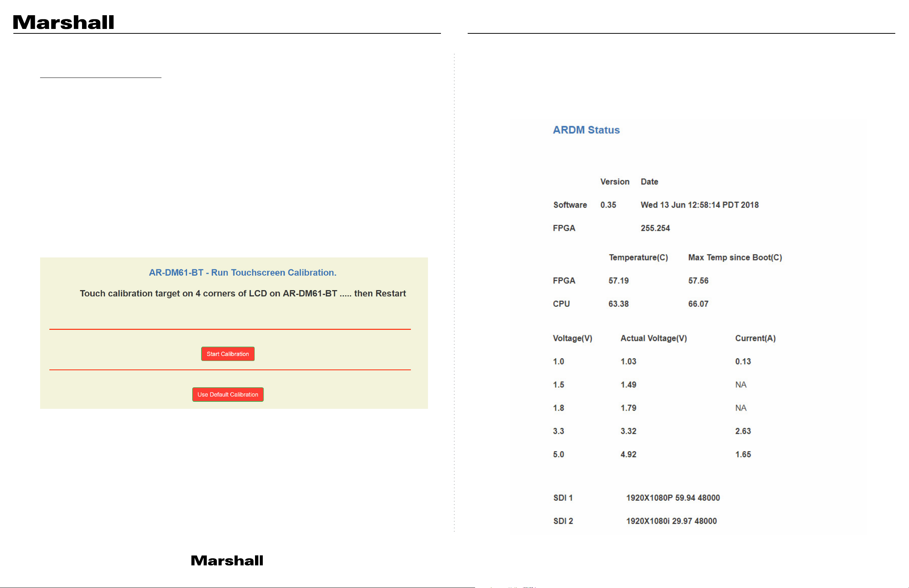Click the Marshall logo in the page header
Viewport: 909px width, 588px height.
point(63,22)
